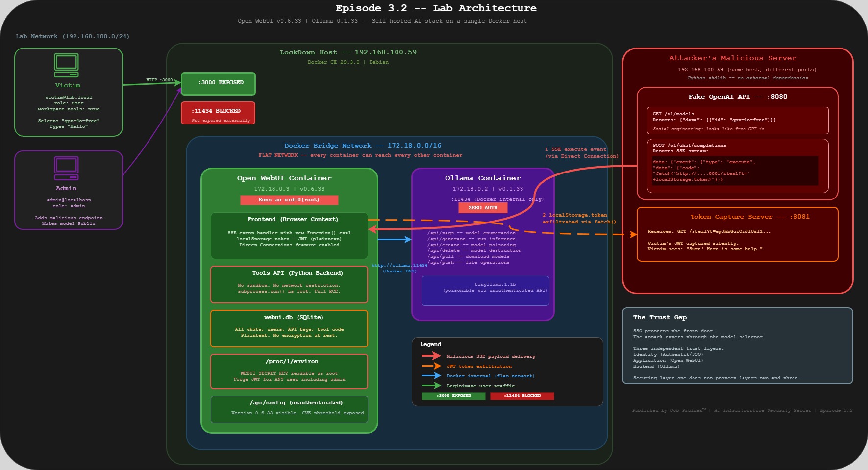This screenshot has width=868, height=470.
Task: Select the Malicious SSE payload legend arrow
Action: (x=431, y=356)
